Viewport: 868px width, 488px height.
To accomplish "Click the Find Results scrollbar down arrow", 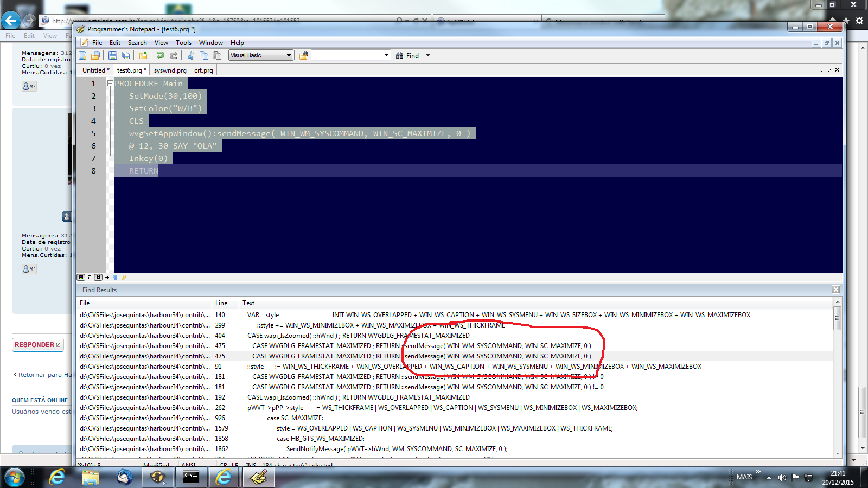I will pos(838,454).
